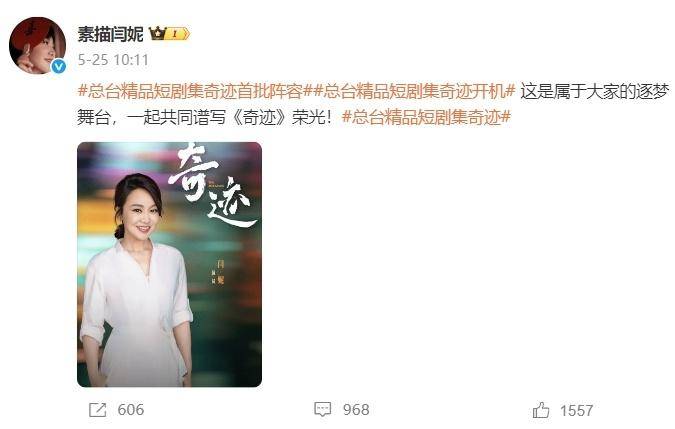Screen dimensions: 675x429
Task: Open the 5-25 10:11 timestamp link
Action: pyautogui.click(x=113, y=60)
